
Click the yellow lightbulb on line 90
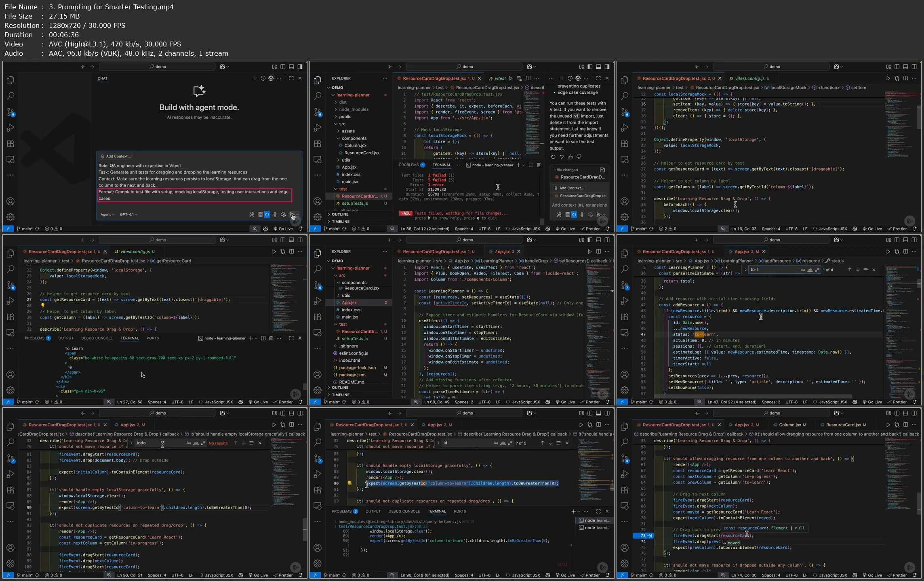pyautogui.click(x=349, y=483)
